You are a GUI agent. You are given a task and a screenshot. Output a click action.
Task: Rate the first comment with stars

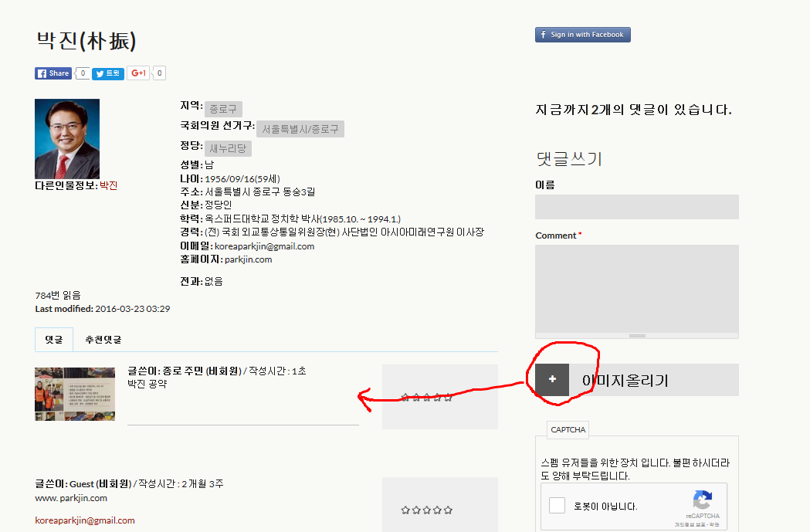(x=426, y=398)
